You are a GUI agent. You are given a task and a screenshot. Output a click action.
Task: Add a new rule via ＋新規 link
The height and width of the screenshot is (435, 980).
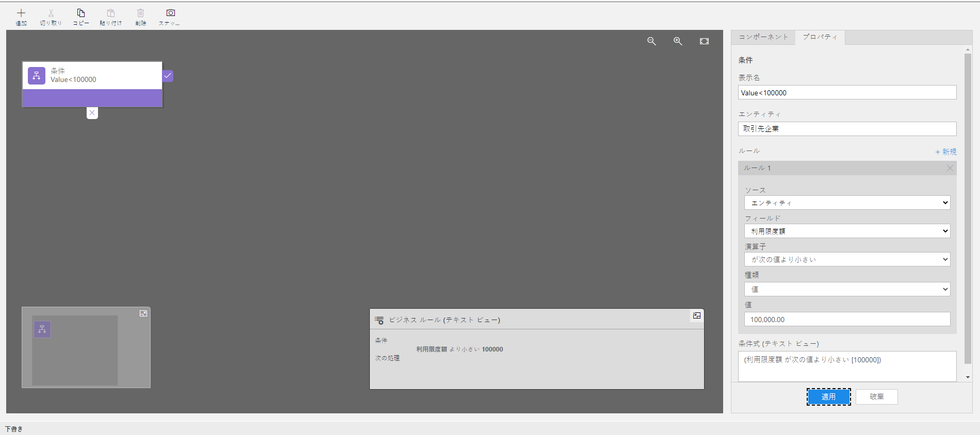[x=945, y=152]
